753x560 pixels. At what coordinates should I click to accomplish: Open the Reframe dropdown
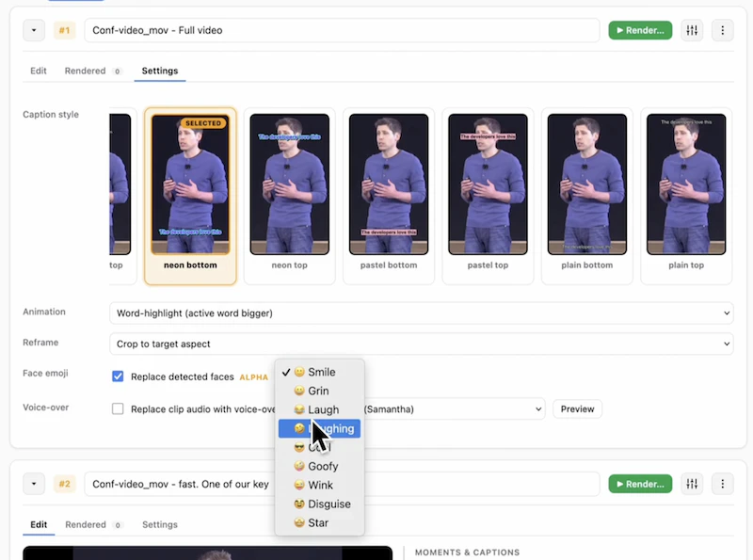[x=421, y=344]
